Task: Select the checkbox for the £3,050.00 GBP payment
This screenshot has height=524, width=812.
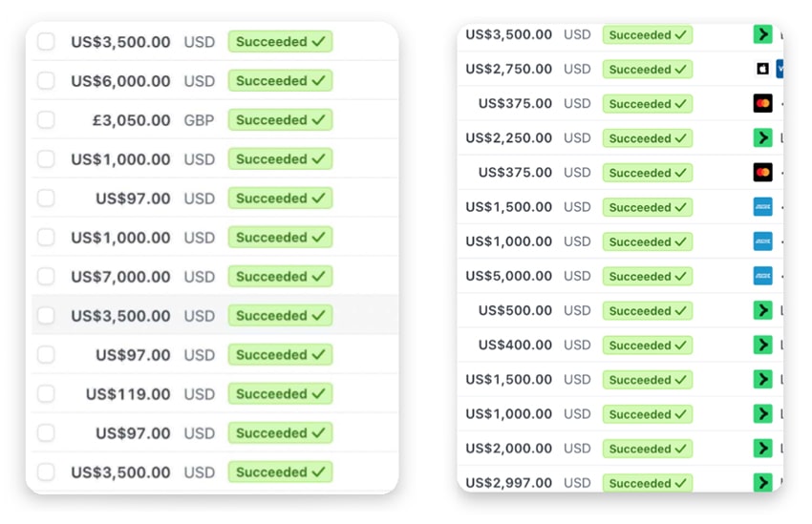Action: pos(46,120)
